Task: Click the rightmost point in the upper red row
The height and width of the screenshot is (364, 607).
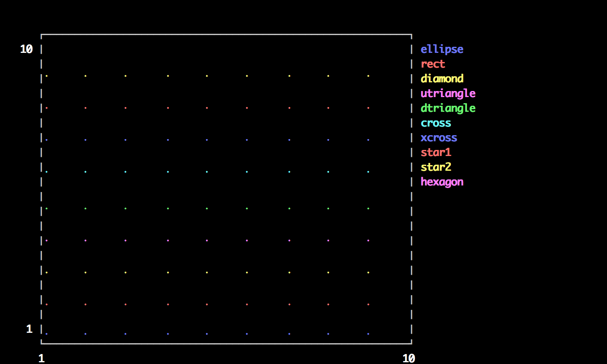Action: tap(368, 108)
